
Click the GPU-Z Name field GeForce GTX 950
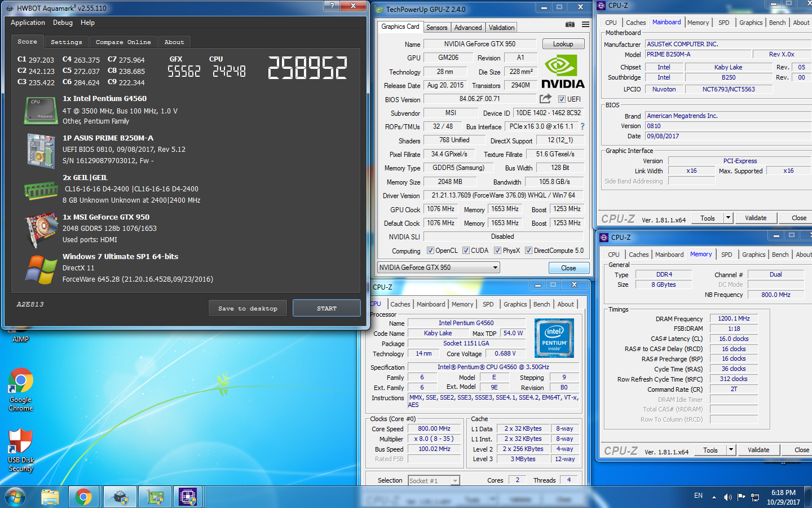[x=479, y=44]
